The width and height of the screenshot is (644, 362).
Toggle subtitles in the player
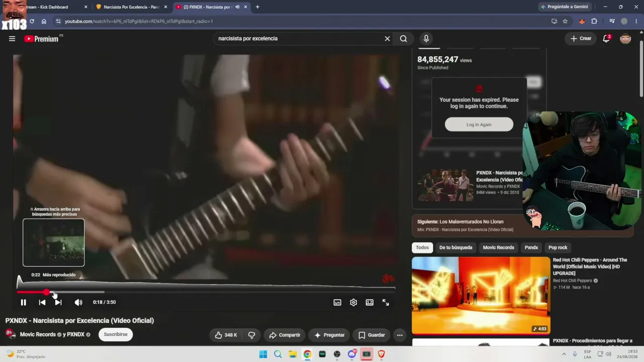point(337,302)
